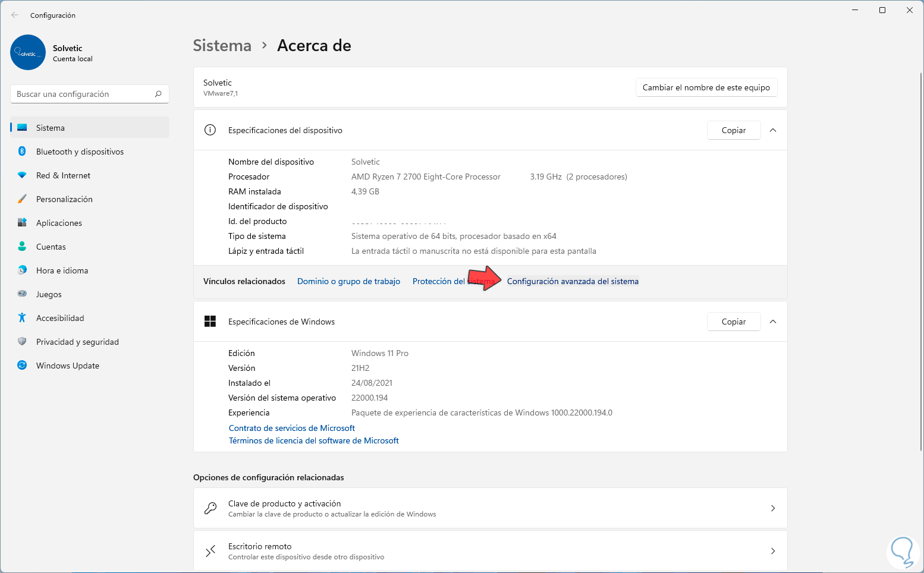Open Contrato de servicios de Microsoft link
Screen dimensions: 924x573
[292, 428]
